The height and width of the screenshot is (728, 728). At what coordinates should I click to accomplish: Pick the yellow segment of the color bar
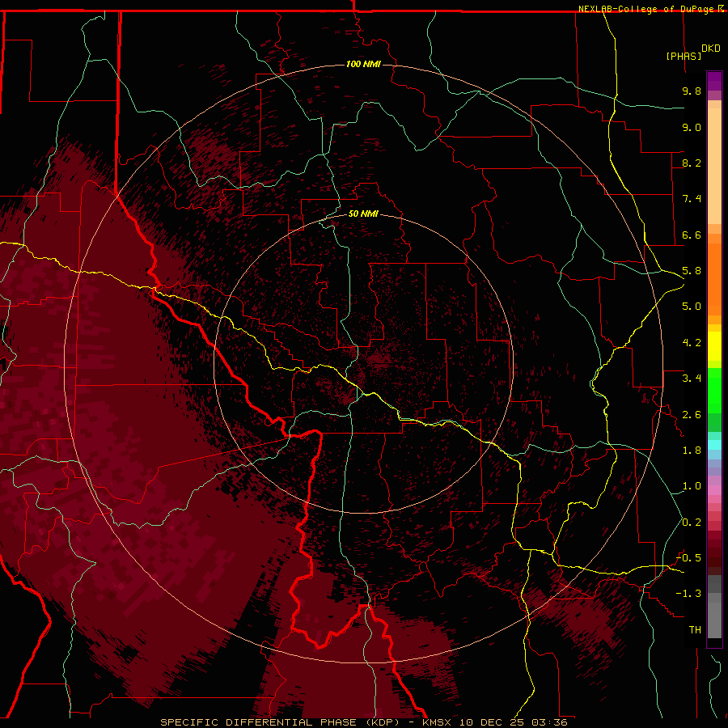[x=714, y=346]
